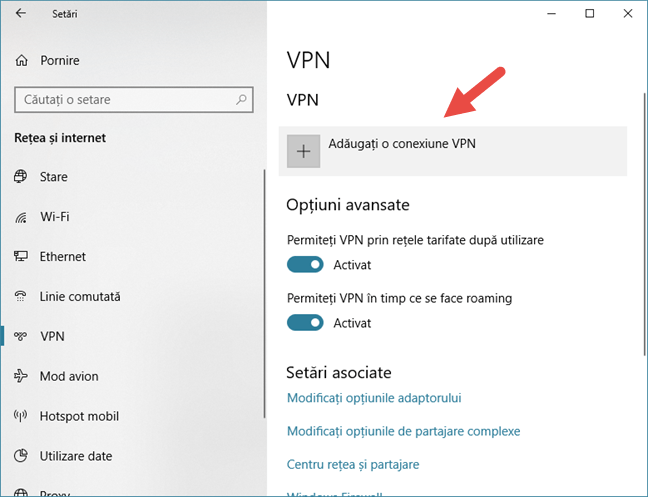Open Modificați opțiunile adaptorului link
This screenshot has width=648, height=497.
coord(374,398)
